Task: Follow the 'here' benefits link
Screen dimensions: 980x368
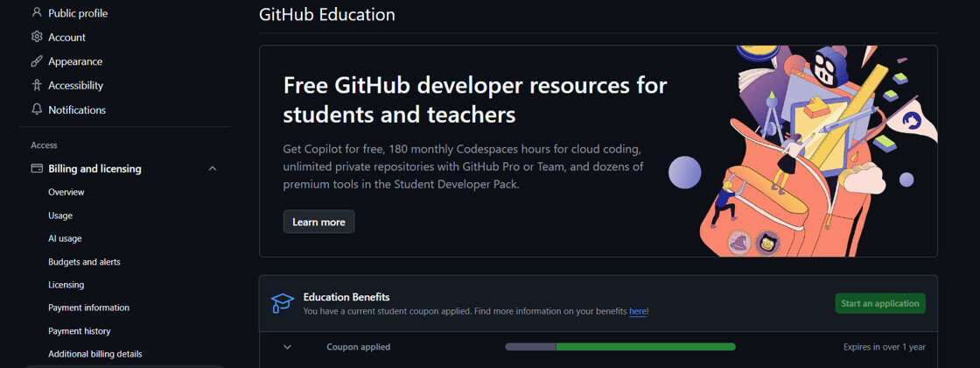Action: click(638, 311)
